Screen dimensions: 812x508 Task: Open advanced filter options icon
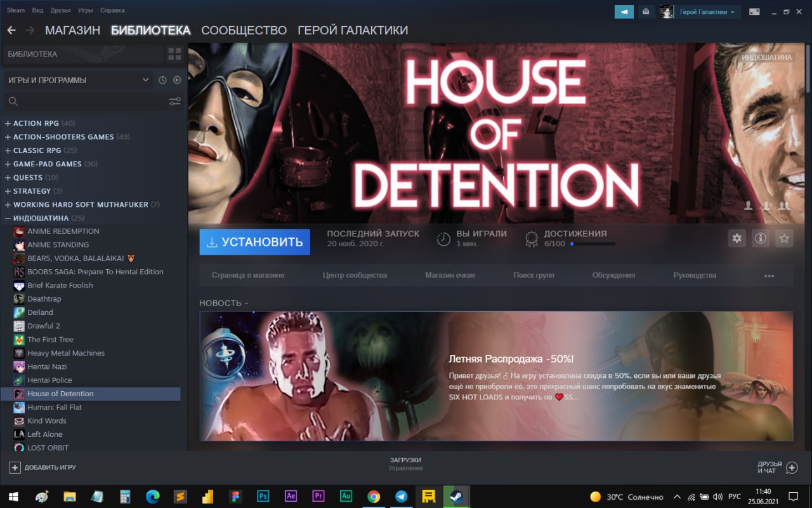pos(174,102)
